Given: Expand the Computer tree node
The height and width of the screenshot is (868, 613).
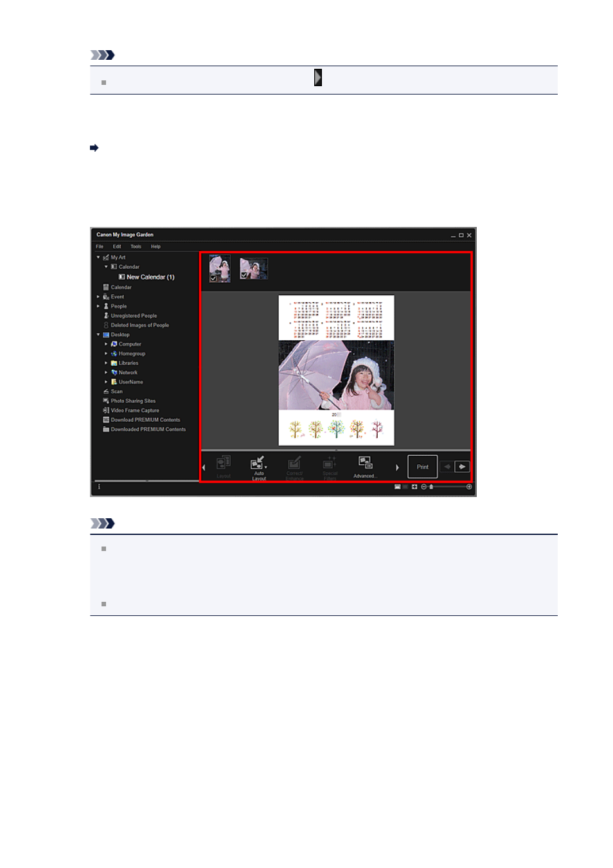Looking at the screenshot, I should (x=106, y=344).
